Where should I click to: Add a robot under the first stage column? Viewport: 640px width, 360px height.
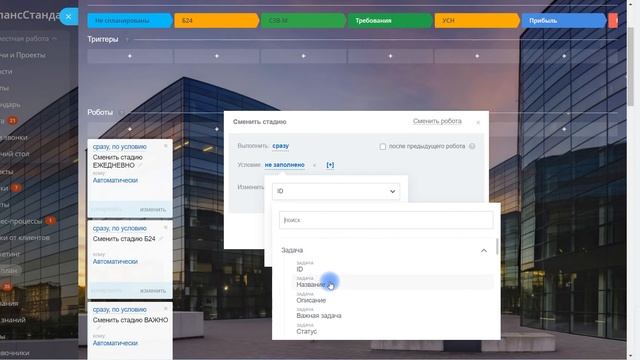(x=130, y=129)
